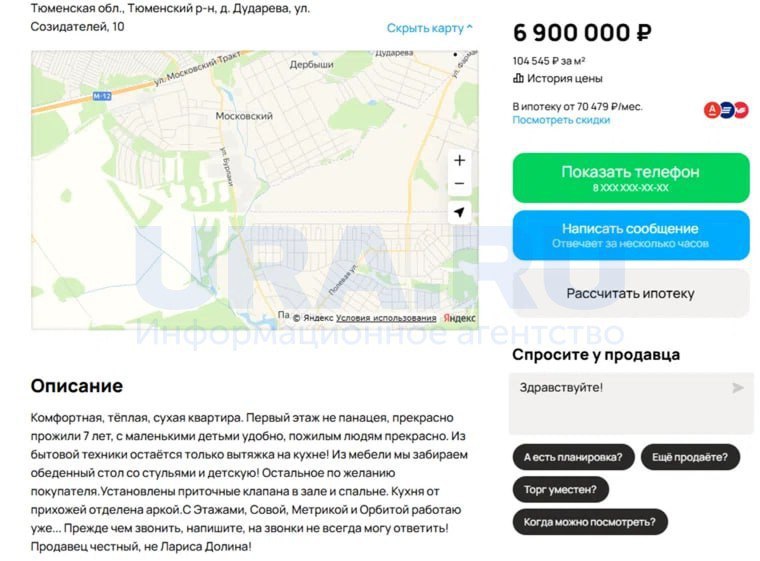
Task: Click the price history chart icon
Action: [518, 78]
